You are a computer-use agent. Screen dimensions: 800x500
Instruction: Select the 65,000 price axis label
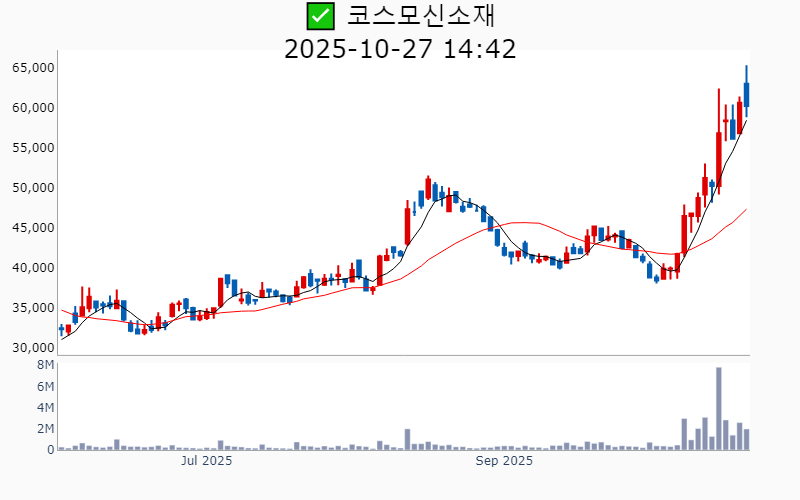pyautogui.click(x=32, y=68)
